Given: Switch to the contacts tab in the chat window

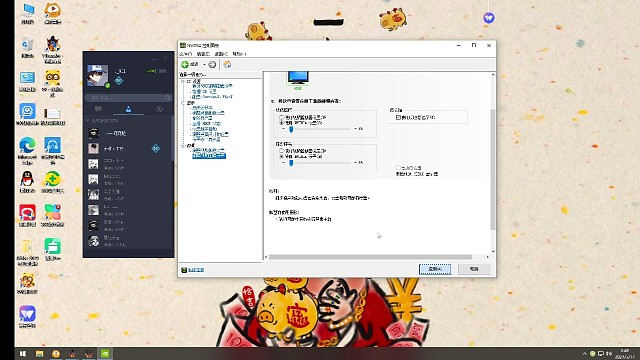Looking at the screenshot, I should (128, 109).
